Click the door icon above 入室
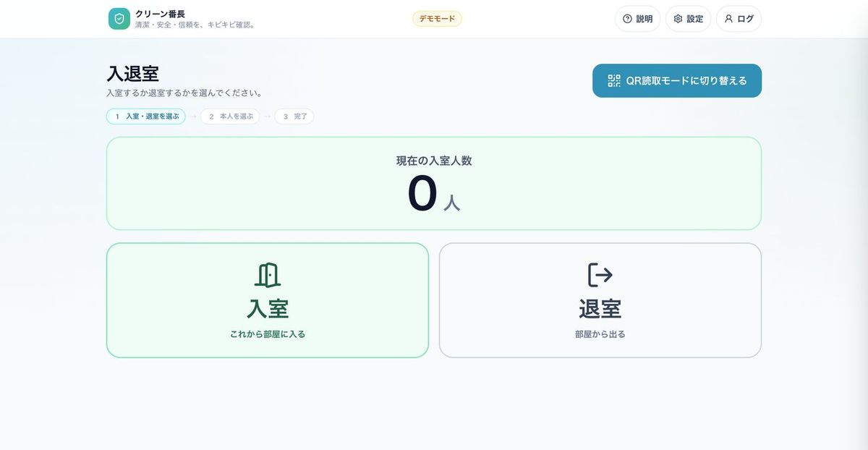The height and width of the screenshot is (450, 868). [x=268, y=275]
